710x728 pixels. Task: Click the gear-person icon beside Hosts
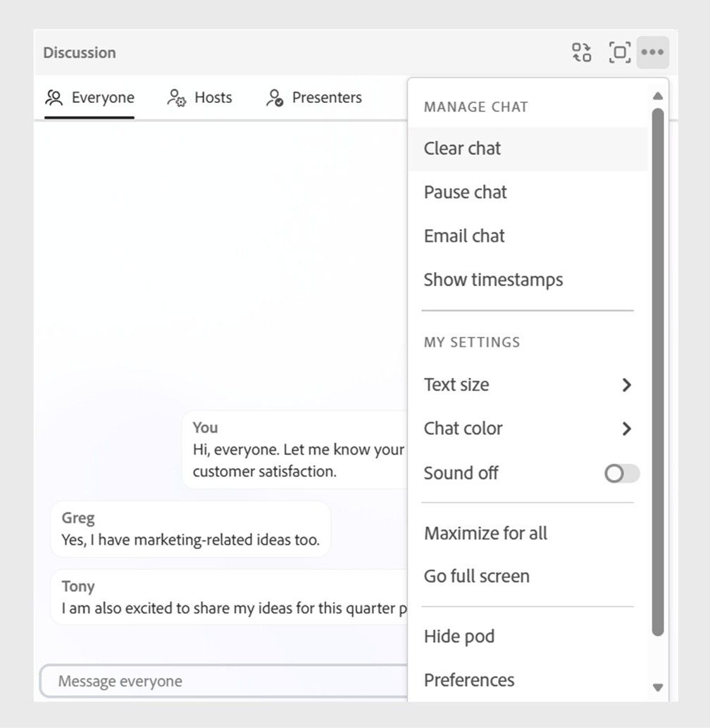click(175, 97)
